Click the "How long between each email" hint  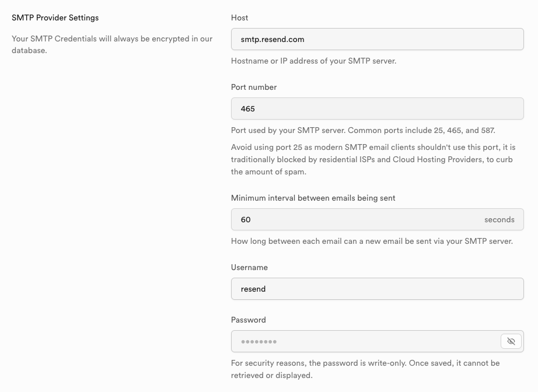(372, 241)
